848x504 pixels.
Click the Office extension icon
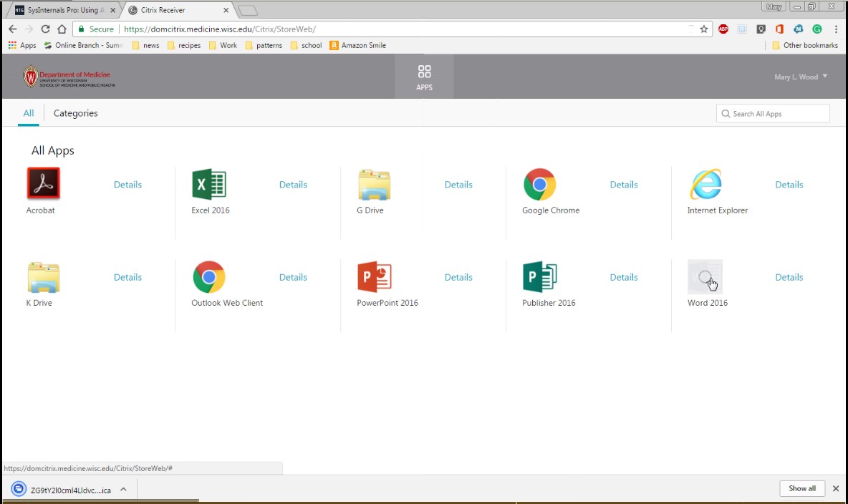pos(779,29)
